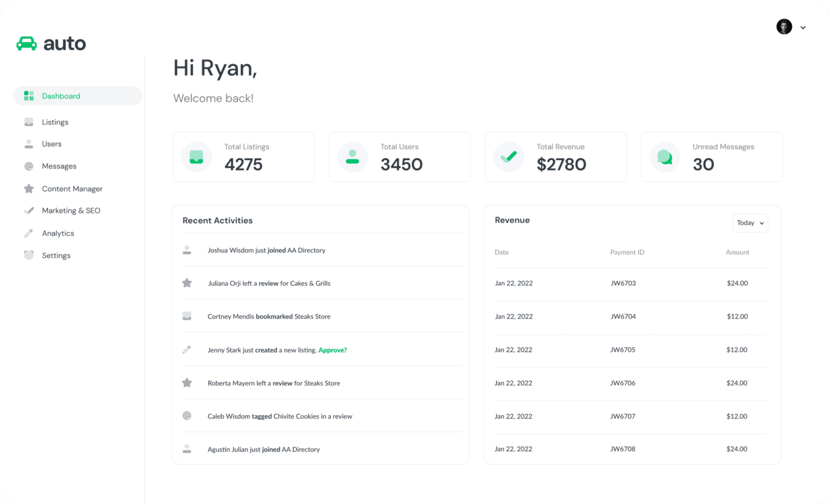Image resolution: width=829 pixels, height=504 pixels.
Task: Navigate to the Settings section
Action: [56, 255]
